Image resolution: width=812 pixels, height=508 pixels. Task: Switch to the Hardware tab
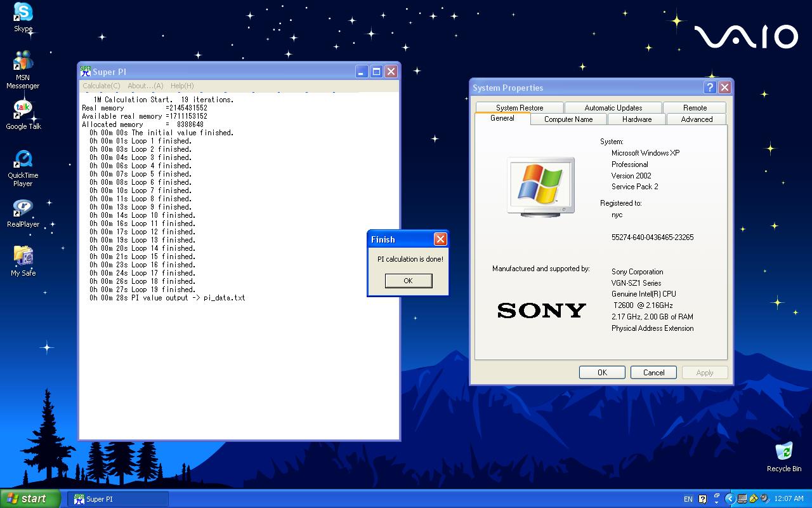click(x=637, y=119)
